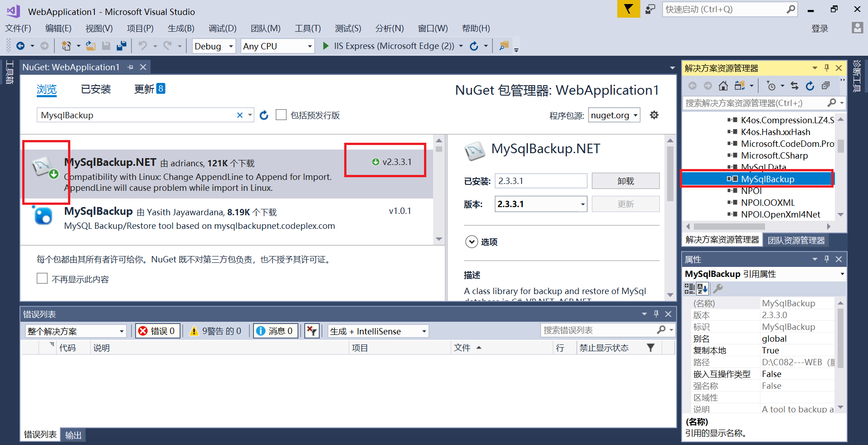Open the Debug (调试) menu

click(x=222, y=29)
